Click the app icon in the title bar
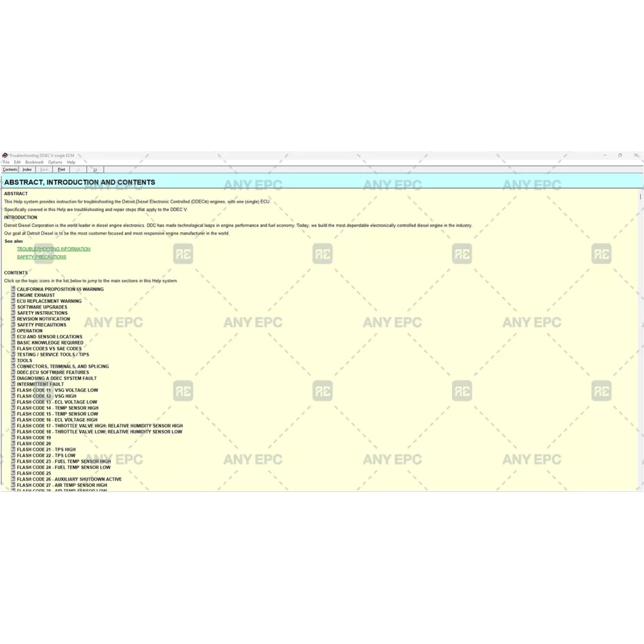Screen dimensions: 644x644 coord(5,155)
